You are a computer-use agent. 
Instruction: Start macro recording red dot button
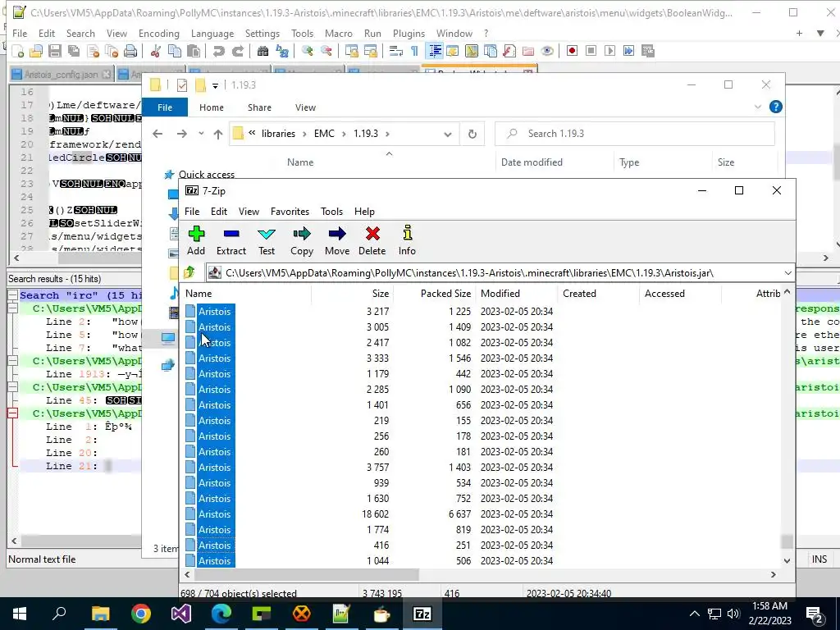(572, 51)
